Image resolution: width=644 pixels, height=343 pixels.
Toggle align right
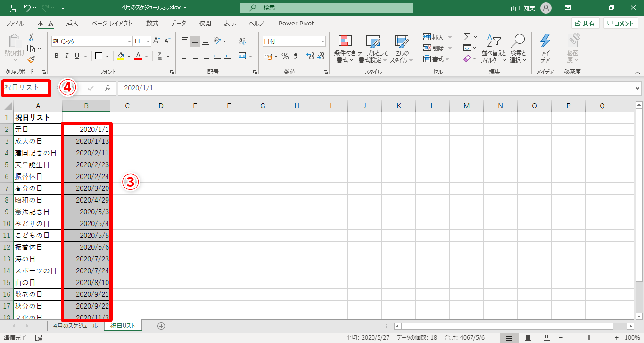[206, 56]
